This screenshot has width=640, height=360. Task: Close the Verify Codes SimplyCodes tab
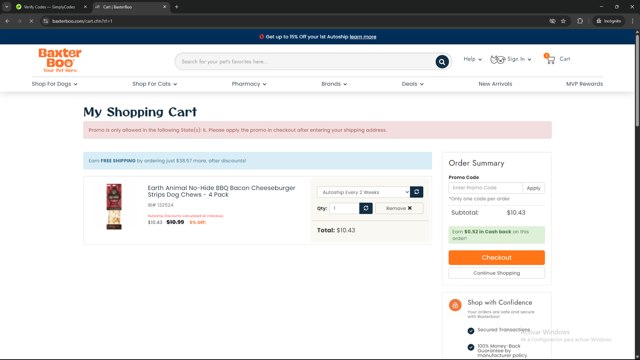pyautogui.click(x=85, y=7)
